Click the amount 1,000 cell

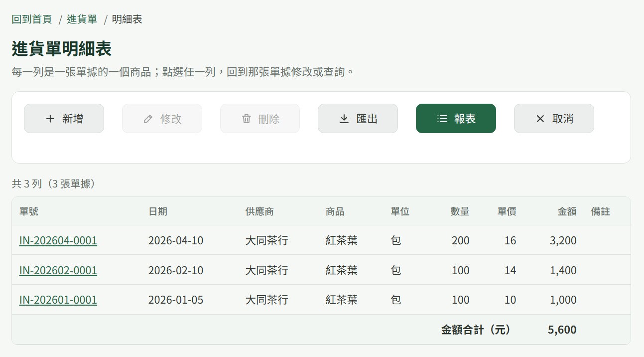coord(563,300)
